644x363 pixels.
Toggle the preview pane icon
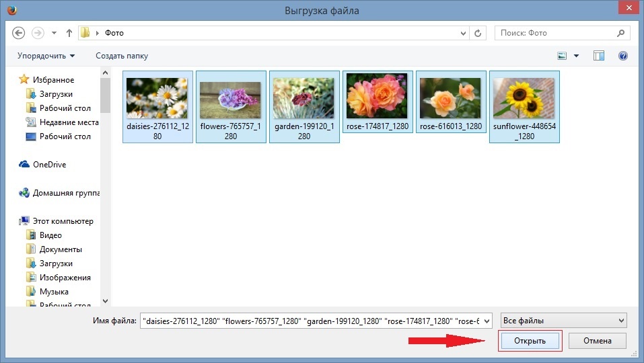coord(599,56)
